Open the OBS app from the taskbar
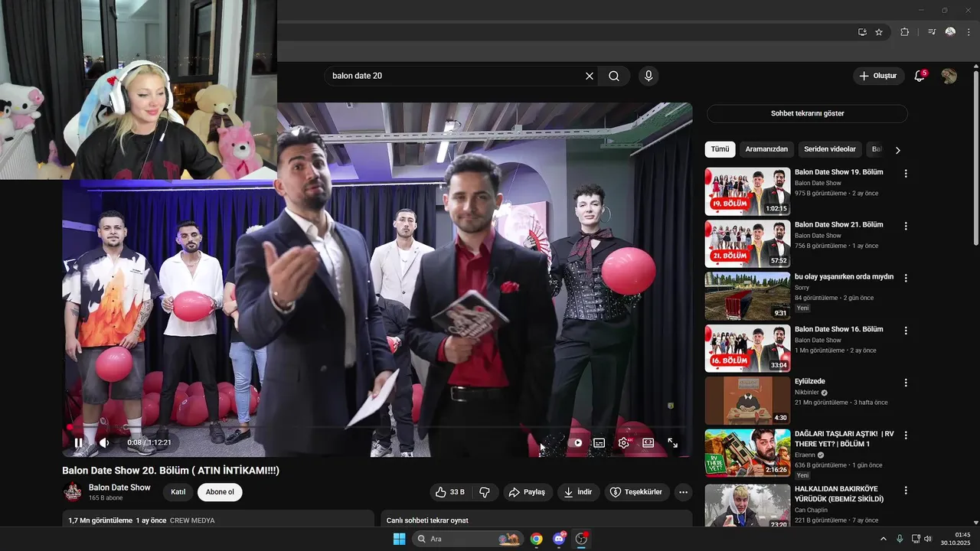 pyautogui.click(x=582, y=539)
